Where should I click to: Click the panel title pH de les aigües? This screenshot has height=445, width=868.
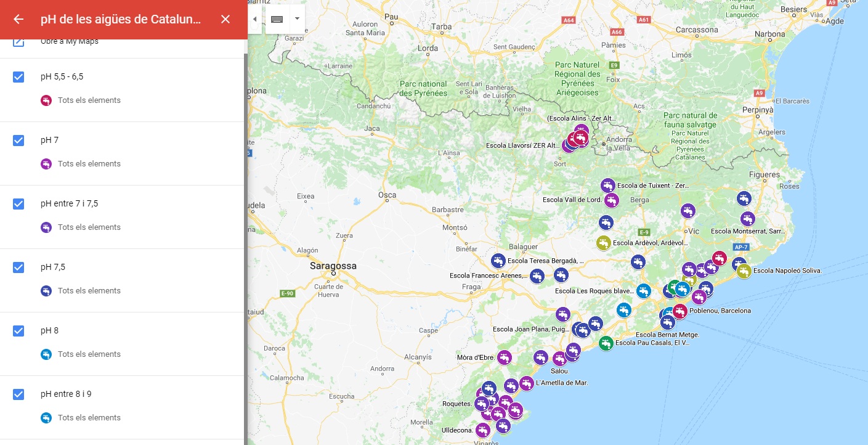(x=121, y=19)
